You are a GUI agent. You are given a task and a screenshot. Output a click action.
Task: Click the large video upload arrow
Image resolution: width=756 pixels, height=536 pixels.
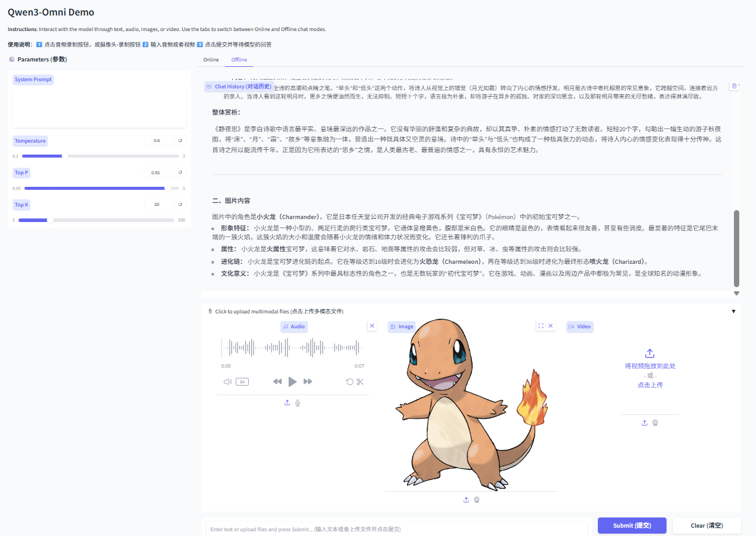[x=650, y=353]
